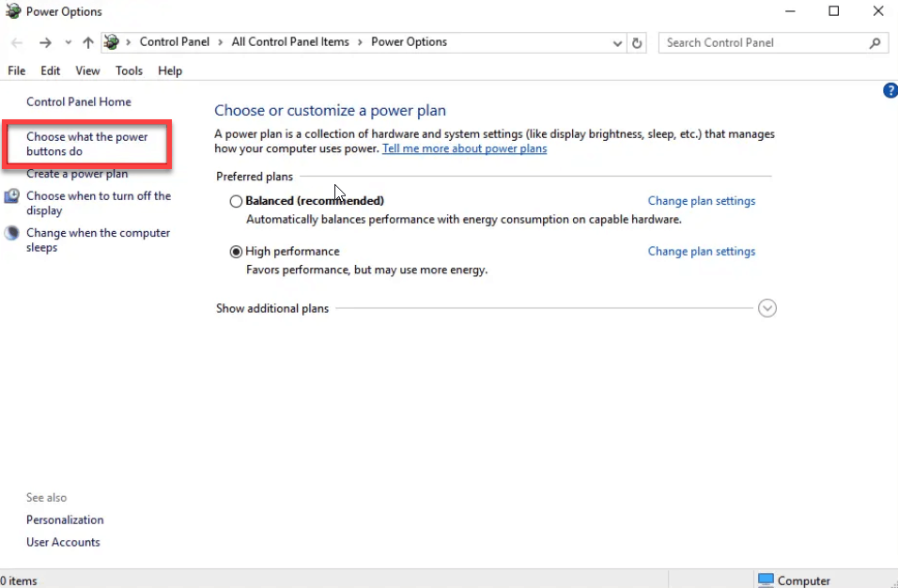Viewport: 898px width, 588px height.
Task: Click the Show additional plans label
Action: pyautogui.click(x=272, y=309)
